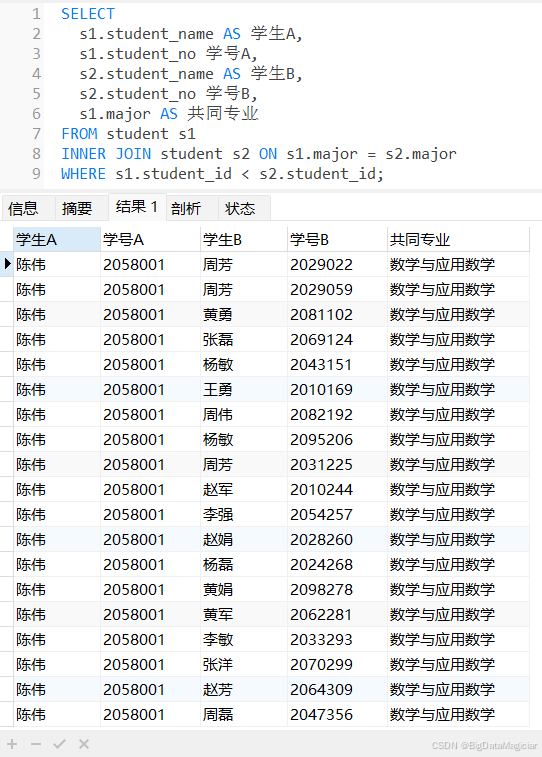Click the 李强 cell

244,515
